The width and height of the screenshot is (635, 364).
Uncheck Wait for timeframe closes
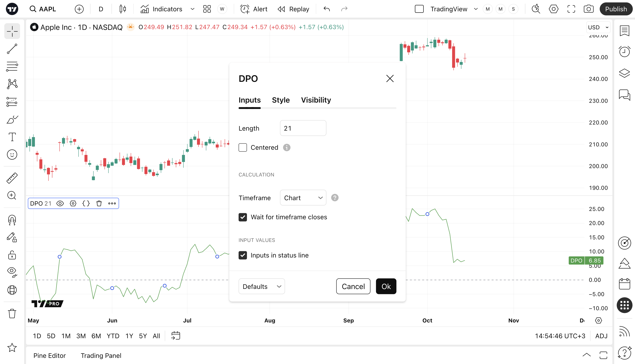tap(243, 217)
